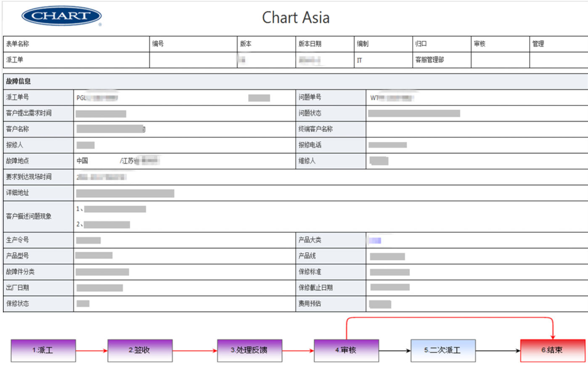
Task: Click the 详细地址 label
Action: [17, 193]
